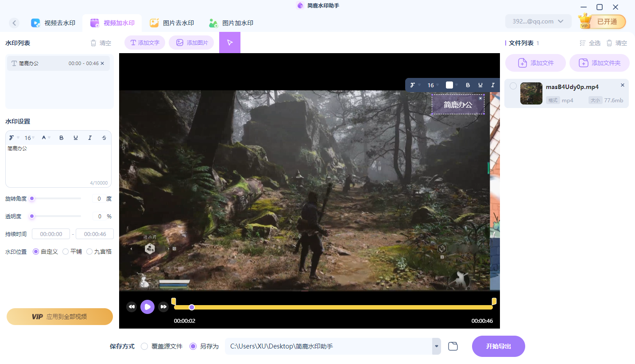
Task: Toggle strikethrough in watermark settings
Action: (x=104, y=138)
